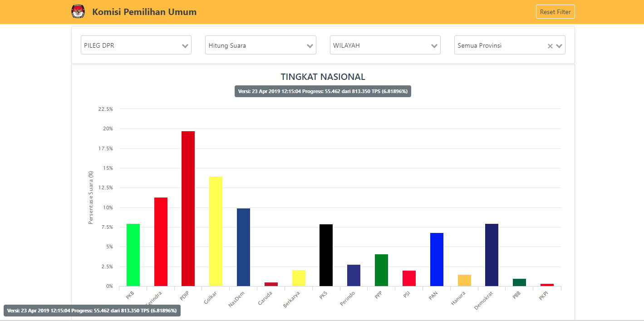Click the Komisi Pemilihan Umum title
644x321 pixels.
[144, 12]
